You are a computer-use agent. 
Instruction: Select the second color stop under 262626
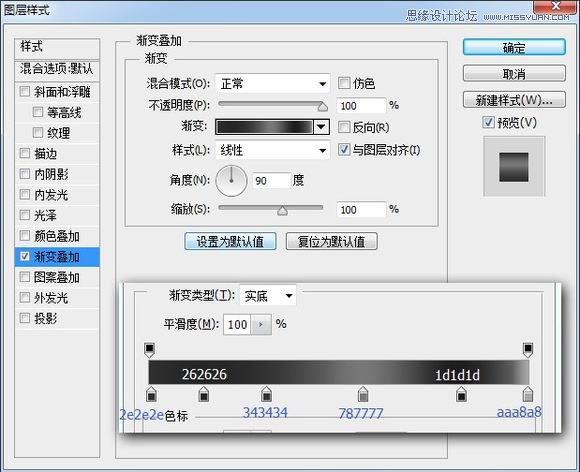click(203, 395)
